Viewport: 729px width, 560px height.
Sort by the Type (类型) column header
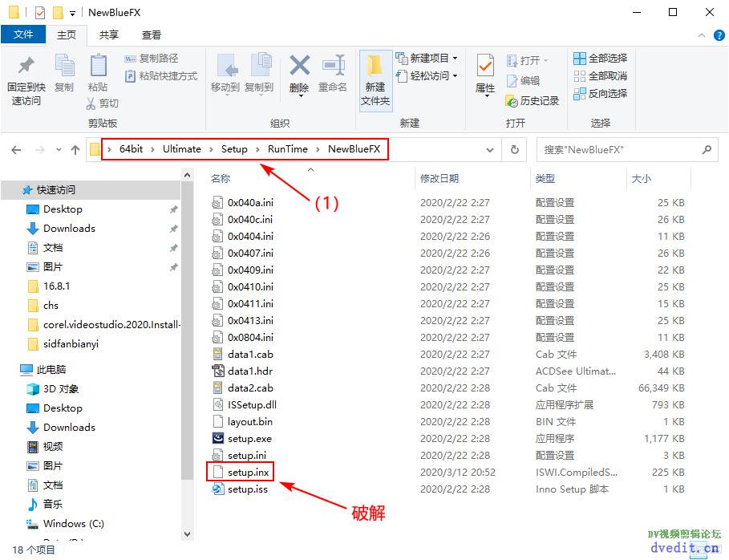545,179
